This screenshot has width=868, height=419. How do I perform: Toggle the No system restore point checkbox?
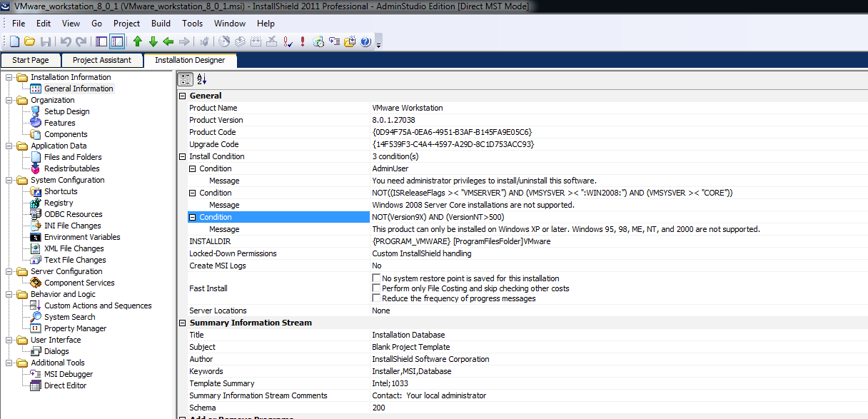tap(376, 278)
